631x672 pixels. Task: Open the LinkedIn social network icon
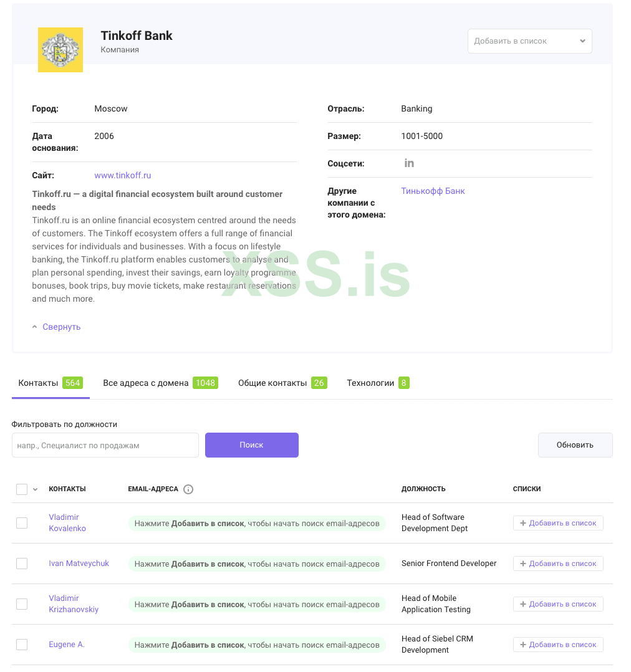[x=409, y=163]
